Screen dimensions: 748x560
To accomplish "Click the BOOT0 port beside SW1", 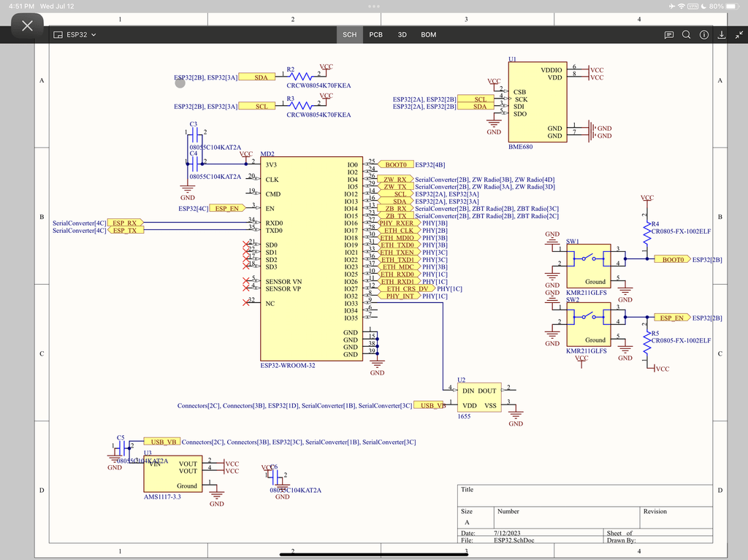I will click(672, 259).
